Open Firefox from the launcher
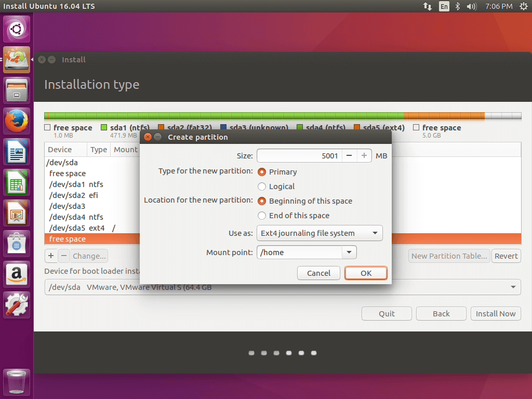The image size is (532, 399). [x=17, y=122]
